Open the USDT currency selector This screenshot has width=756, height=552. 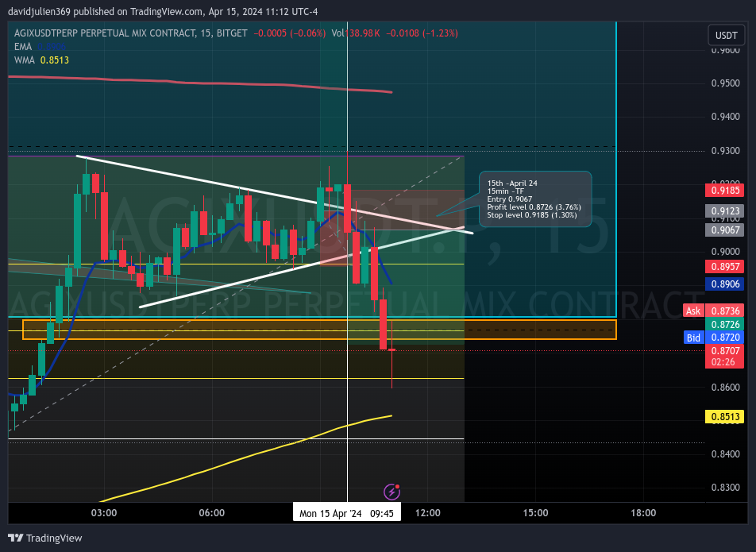726,35
